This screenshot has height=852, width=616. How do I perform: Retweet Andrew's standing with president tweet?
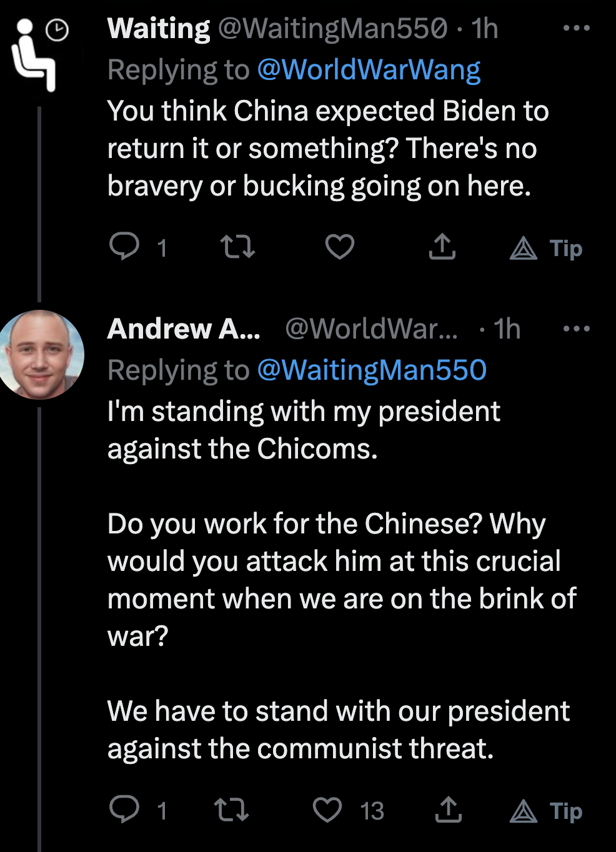click(x=232, y=810)
